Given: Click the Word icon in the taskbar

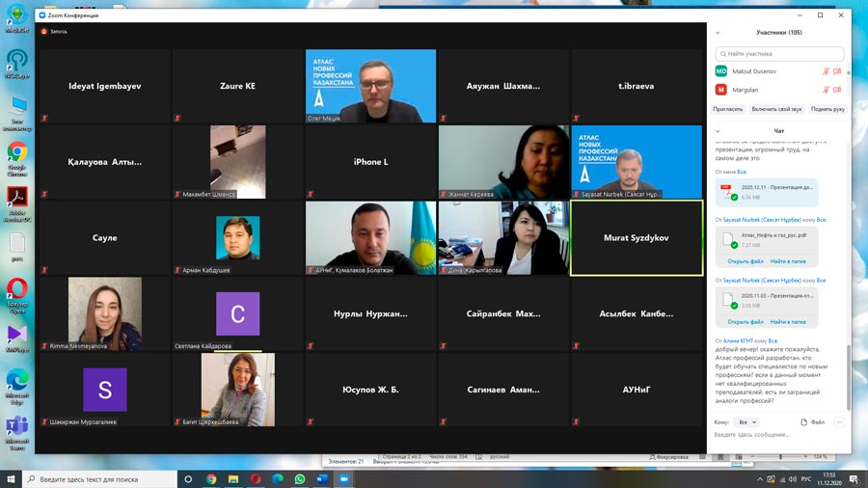Looking at the screenshot, I should point(322,479).
